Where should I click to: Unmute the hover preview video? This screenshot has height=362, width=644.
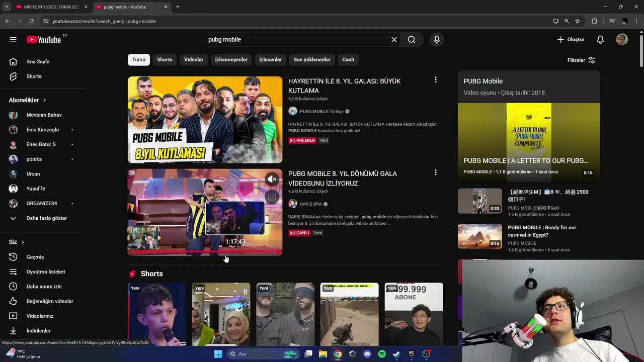click(x=272, y=179)
